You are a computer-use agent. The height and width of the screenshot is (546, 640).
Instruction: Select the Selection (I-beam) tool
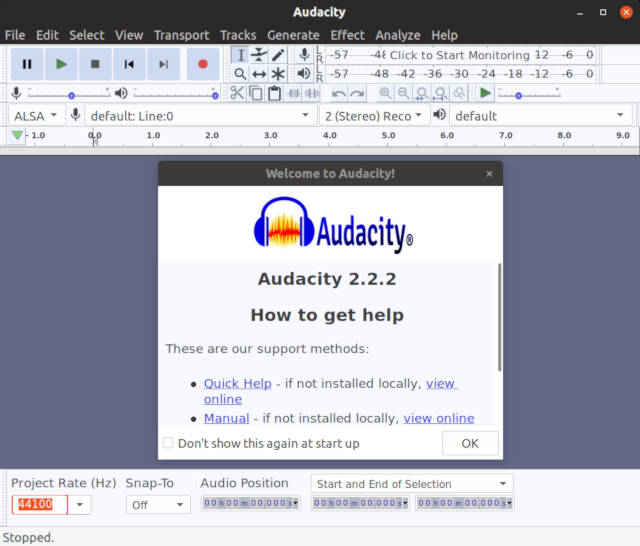point(240,55)
